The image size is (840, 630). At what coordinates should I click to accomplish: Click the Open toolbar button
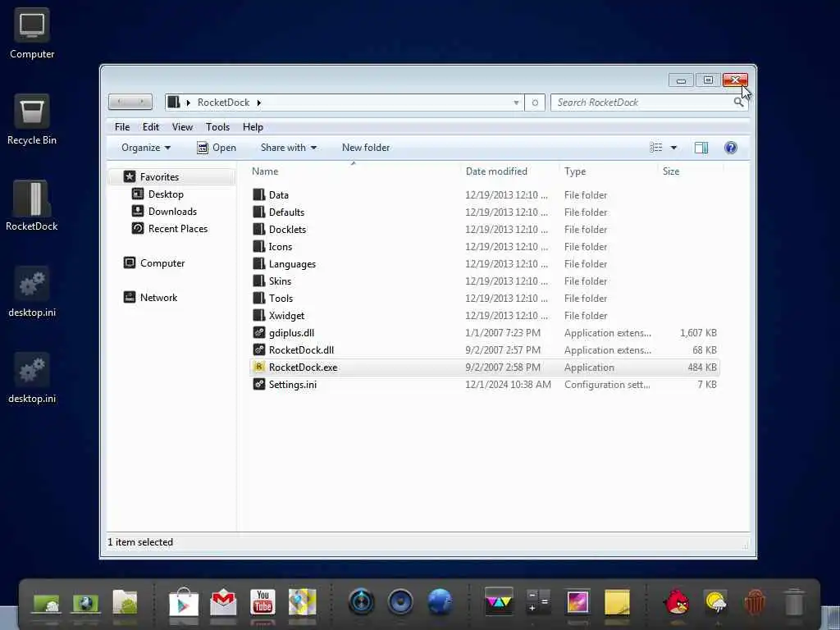pyautogui.click(x=217, y=148)
